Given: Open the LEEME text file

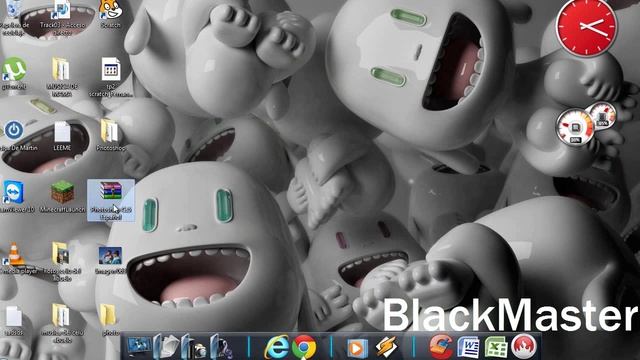Looking at the screenshot, I should coord(62,131).
